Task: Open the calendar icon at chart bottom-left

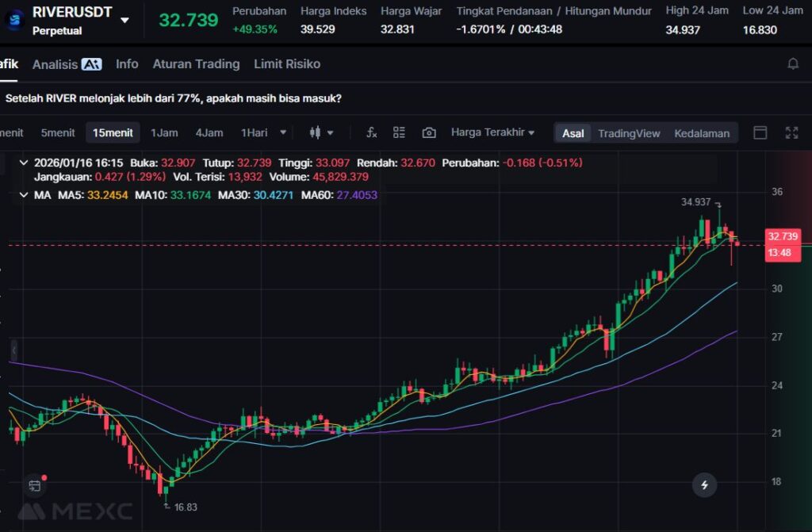Action: point(34,485)
